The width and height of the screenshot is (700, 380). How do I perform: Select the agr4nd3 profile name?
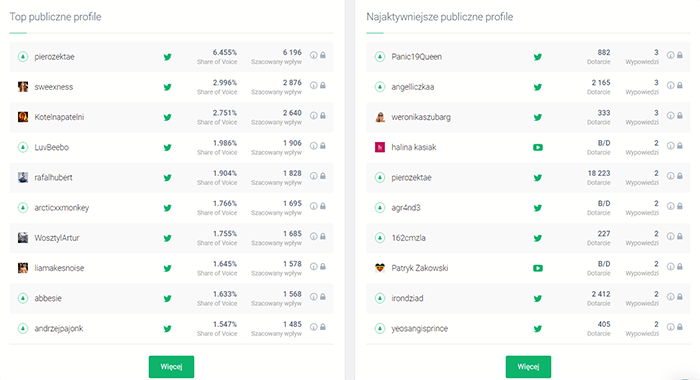(x=406, y=208)
